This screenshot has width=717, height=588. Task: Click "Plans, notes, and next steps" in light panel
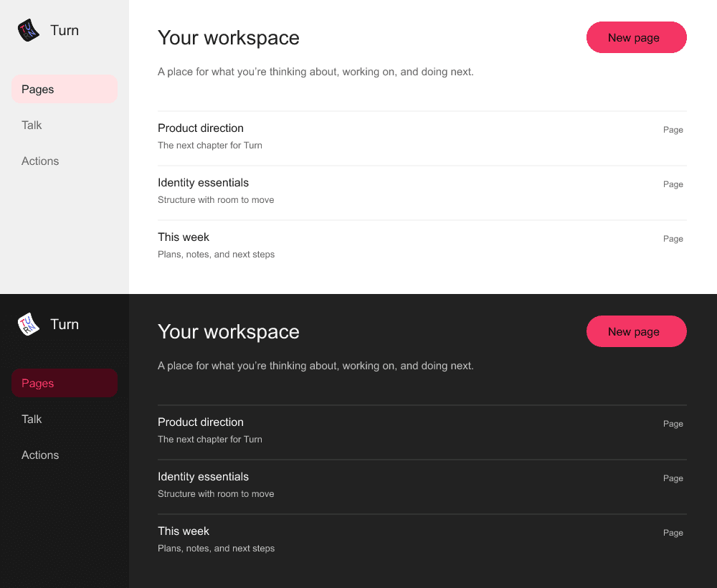[x=217, y=255]
